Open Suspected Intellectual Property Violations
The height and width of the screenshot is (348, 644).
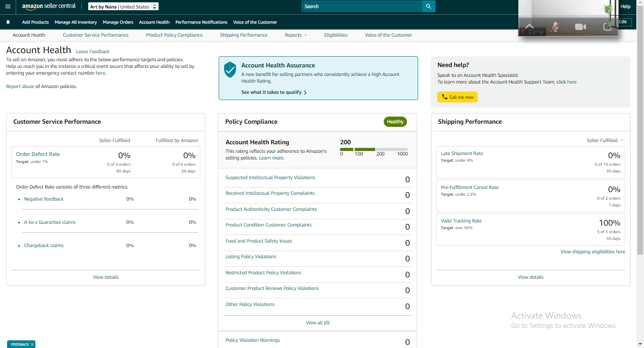(x=270, y=177)
